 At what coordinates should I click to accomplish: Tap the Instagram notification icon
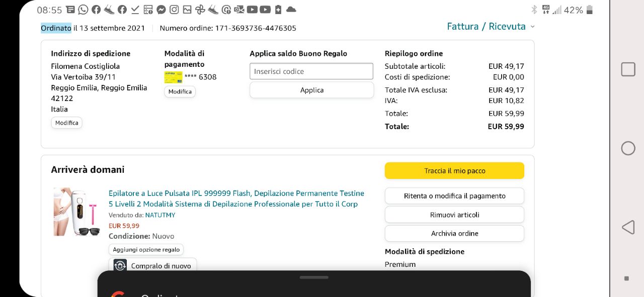coord(174,10)
